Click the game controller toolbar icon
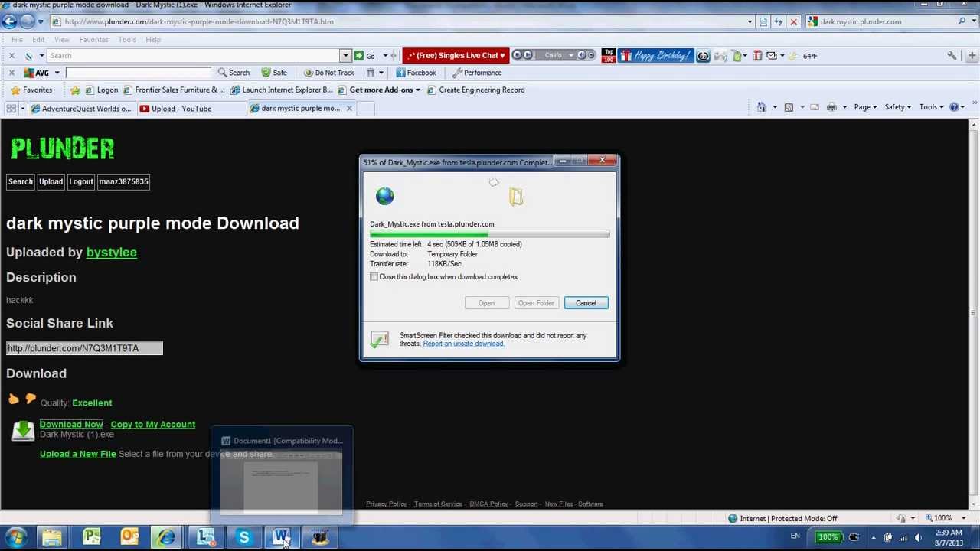The width and height of the screenshot is (980, 551). click(x=721, y=55)
